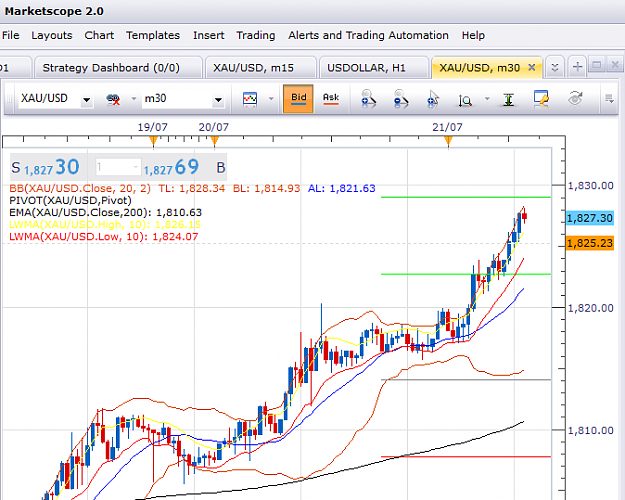Click the data range glasses icon
Viewport: 625px width, 500px height.
(x=113, y=98)
